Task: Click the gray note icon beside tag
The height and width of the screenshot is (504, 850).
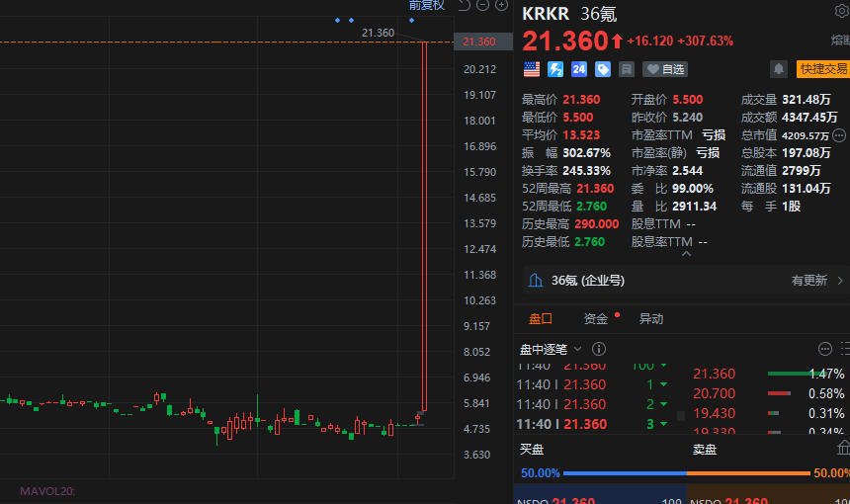Action: tap(626, 69)
